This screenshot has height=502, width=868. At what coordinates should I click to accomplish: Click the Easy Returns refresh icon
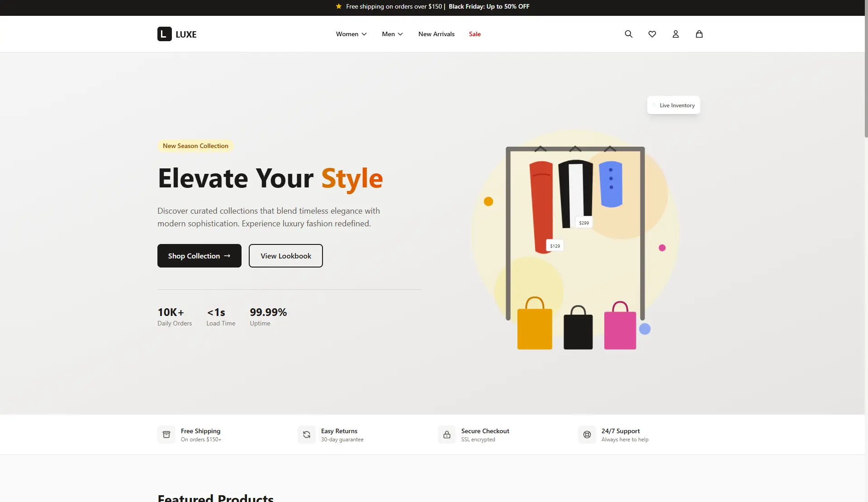[x=306, y=435]
